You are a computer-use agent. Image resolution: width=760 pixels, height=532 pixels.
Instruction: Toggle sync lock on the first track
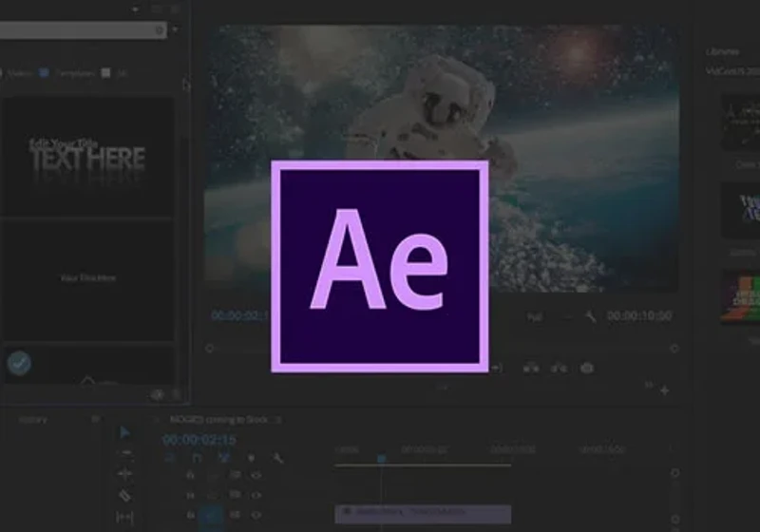coord(235,475)
